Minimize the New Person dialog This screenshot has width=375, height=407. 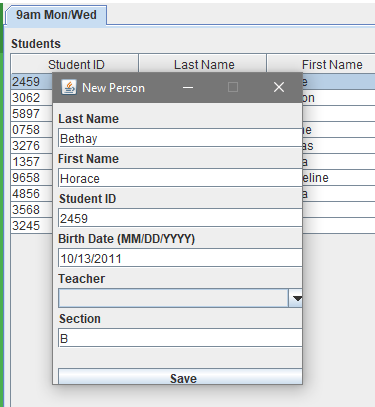[x=188, y=88]
